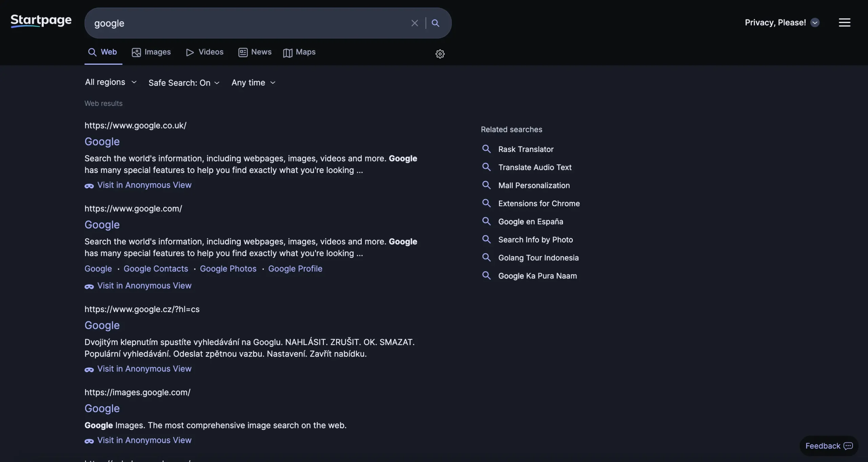Search related term Rask Translator
This screenshot has height=462, width=868.
(x=526, y=149)
